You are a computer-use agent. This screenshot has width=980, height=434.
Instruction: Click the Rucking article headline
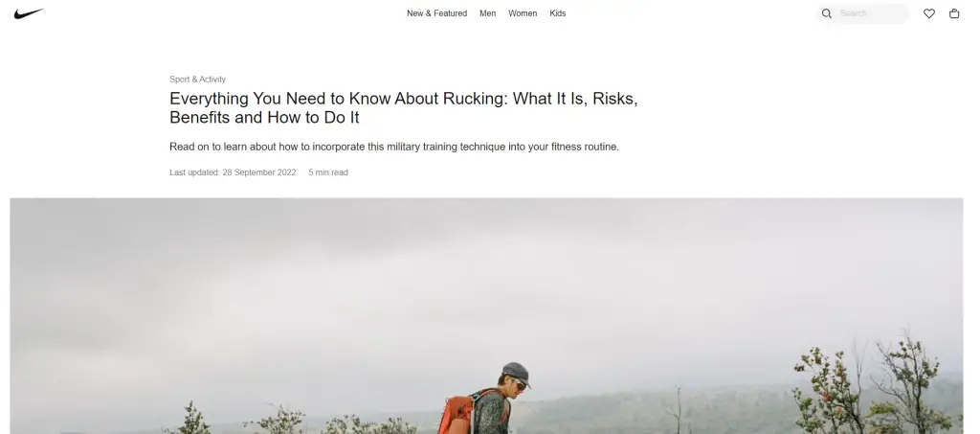coord(403,107)
